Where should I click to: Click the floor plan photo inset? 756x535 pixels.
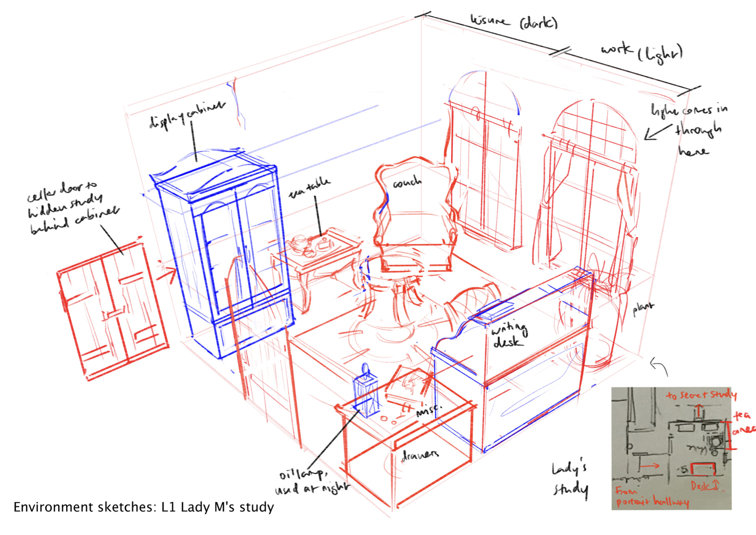(671, 449)
